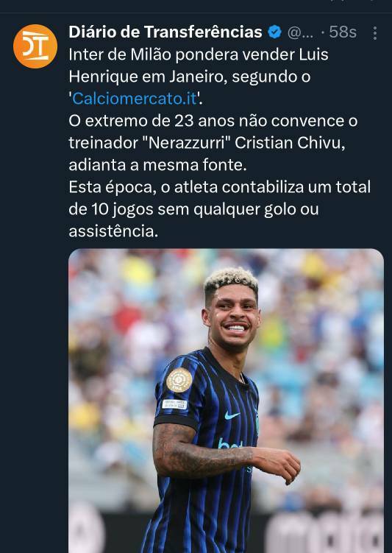Click the Nike swoosh on the jersey
Viewport: 392px width, 553px height.
click(232, 415)
